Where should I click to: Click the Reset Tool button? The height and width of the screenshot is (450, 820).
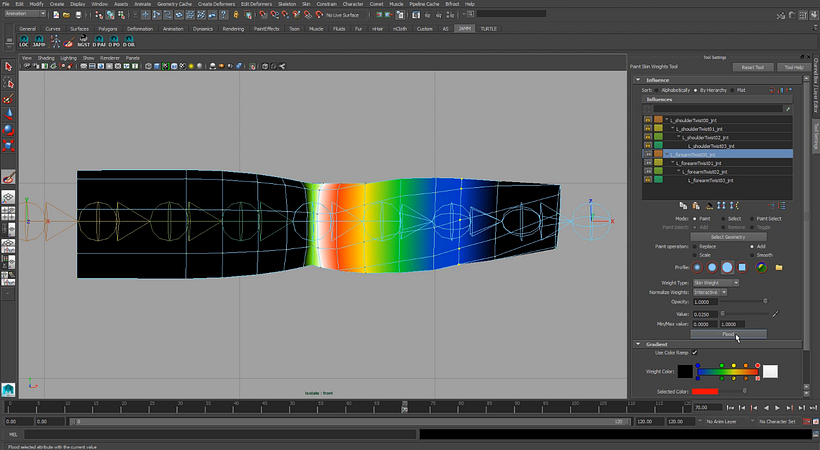tap(752, 67)
